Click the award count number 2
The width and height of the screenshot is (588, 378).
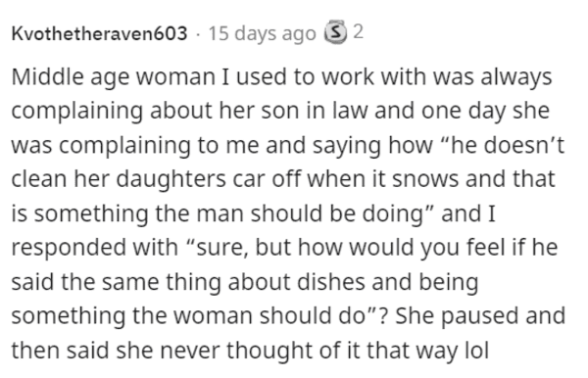pyautogui.click(x=358, y=32)
